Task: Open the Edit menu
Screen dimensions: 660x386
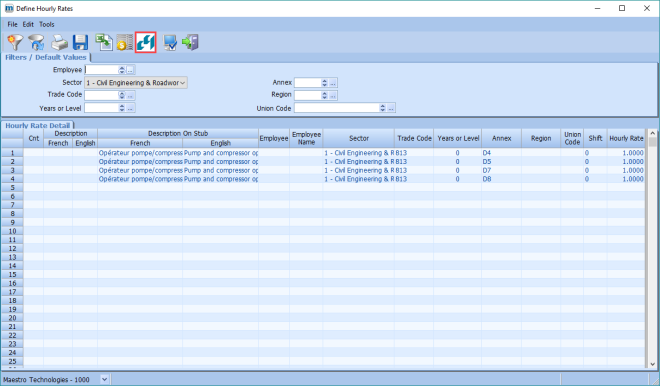Action: coord(28,24)
